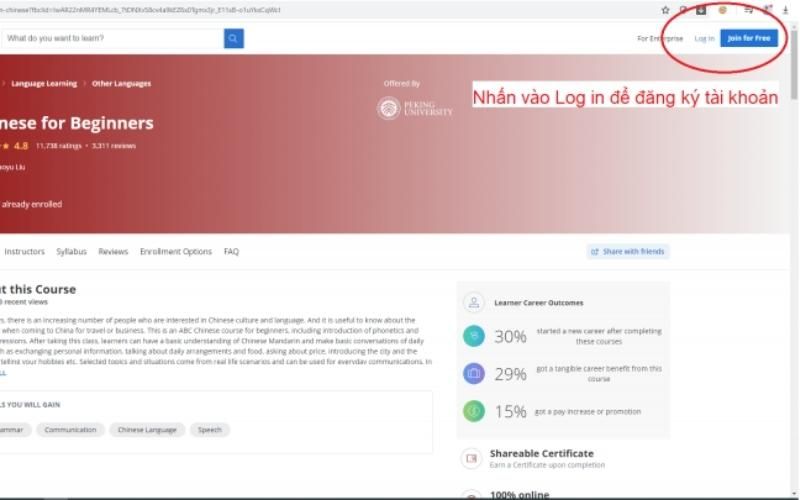Click the 'got a pay increase or promotion' text
800x500 pixels.
(588, 411)
